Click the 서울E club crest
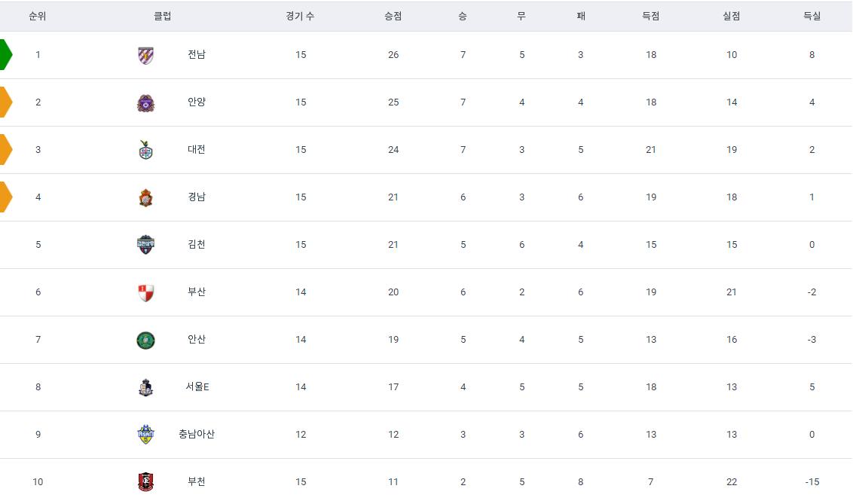 click(x=145, y=388)
